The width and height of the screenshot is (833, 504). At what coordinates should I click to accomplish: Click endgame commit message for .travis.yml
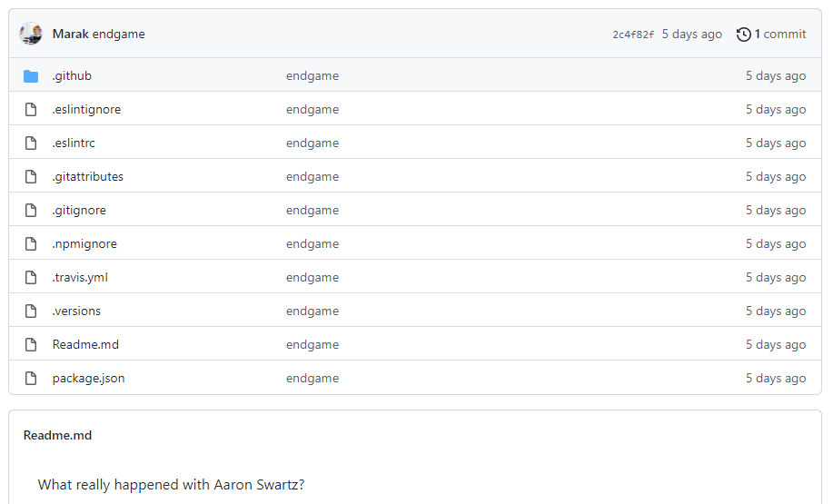pos(312,278)
